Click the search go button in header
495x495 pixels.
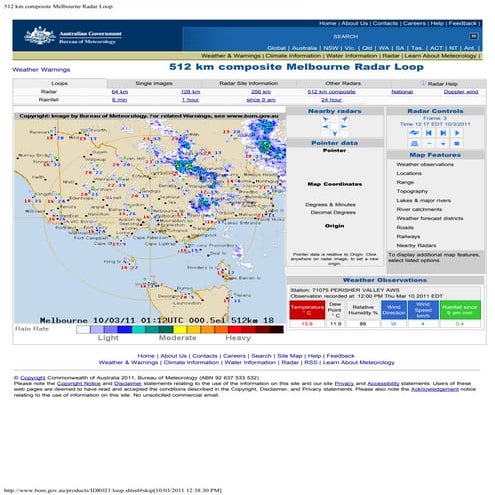(474, 36)
